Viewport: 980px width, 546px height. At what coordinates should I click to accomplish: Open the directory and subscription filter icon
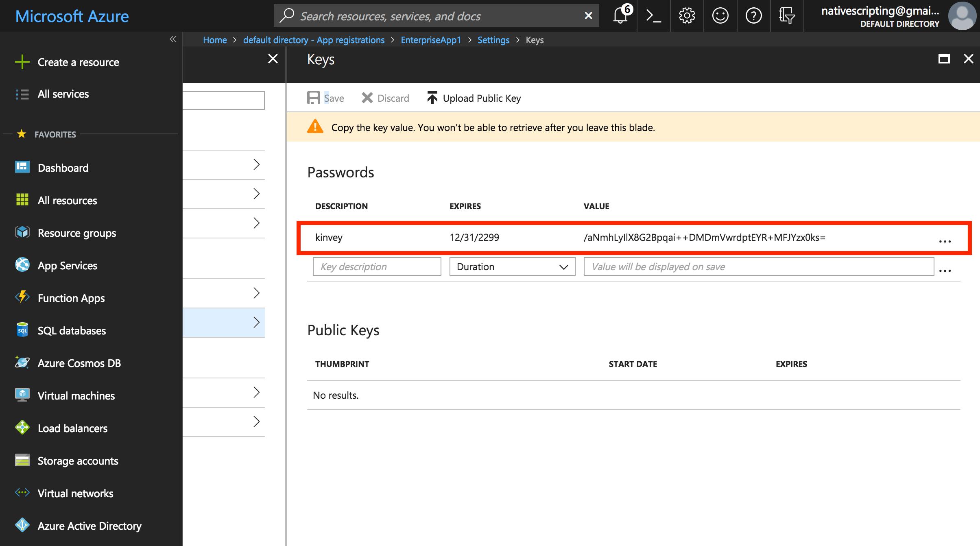coord(787,16)
